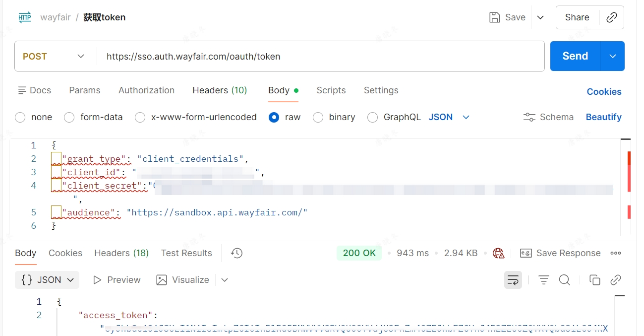Choose the GraphQL body type
The image size is (644, 336).
(x=372, y=117)
